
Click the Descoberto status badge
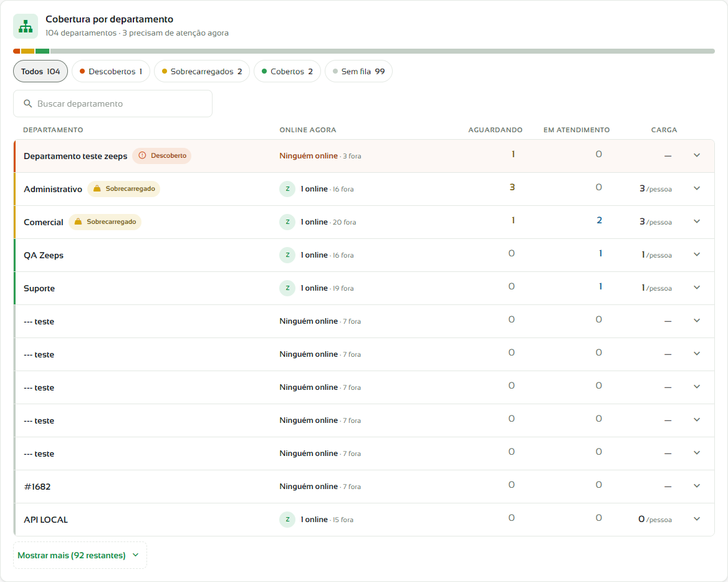(x=161, y=155)
